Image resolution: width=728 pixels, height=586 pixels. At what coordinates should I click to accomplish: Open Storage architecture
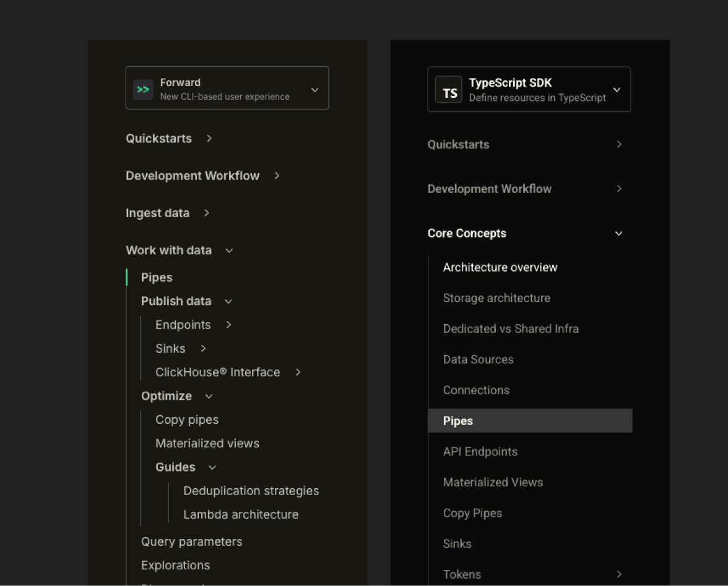click(496, 298)
